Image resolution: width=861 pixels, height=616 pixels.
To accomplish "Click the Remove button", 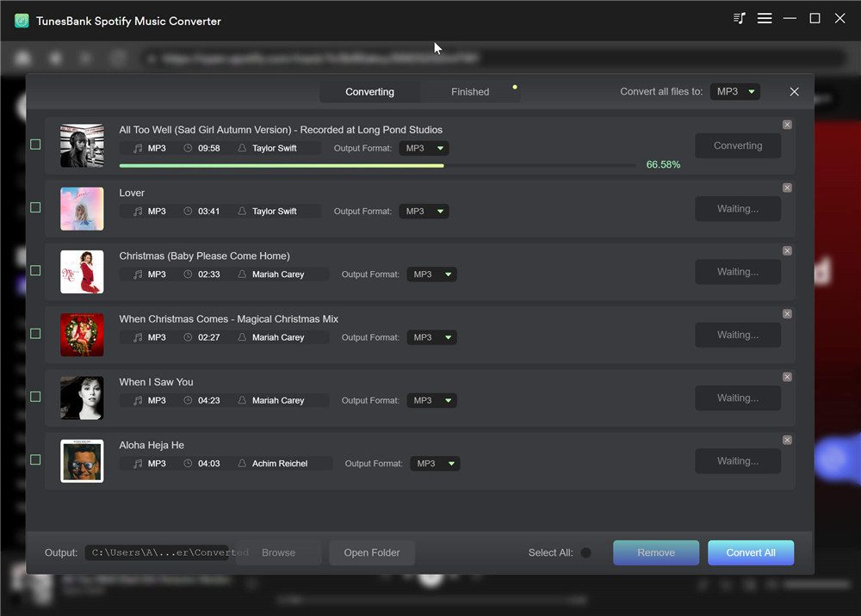I will [x=656, y=552].
